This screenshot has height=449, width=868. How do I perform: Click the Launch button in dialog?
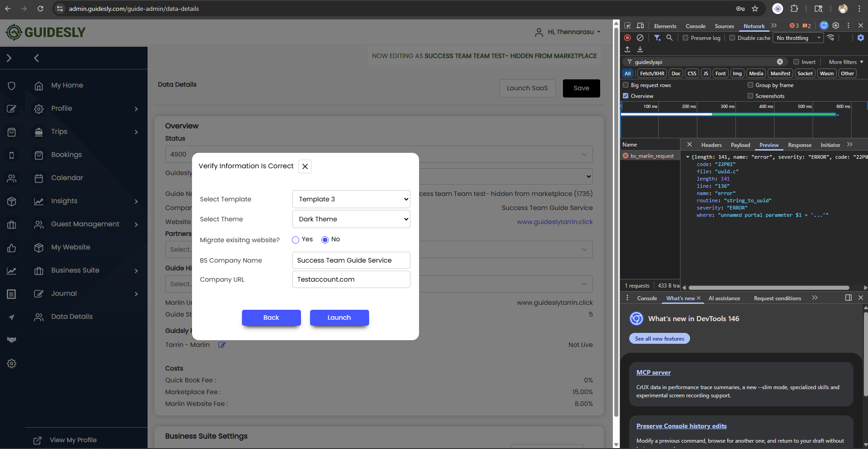tap(339, 317)
